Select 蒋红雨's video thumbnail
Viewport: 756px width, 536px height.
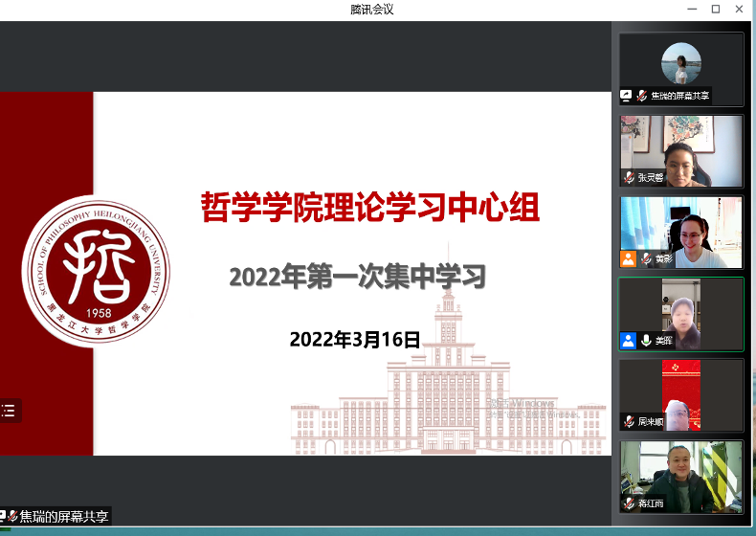click(681, 477)
